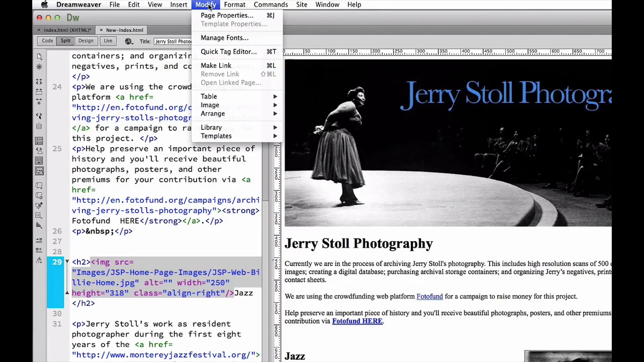
Task: Click the Fotofund HERE link
Action: (x=357, y=321)
